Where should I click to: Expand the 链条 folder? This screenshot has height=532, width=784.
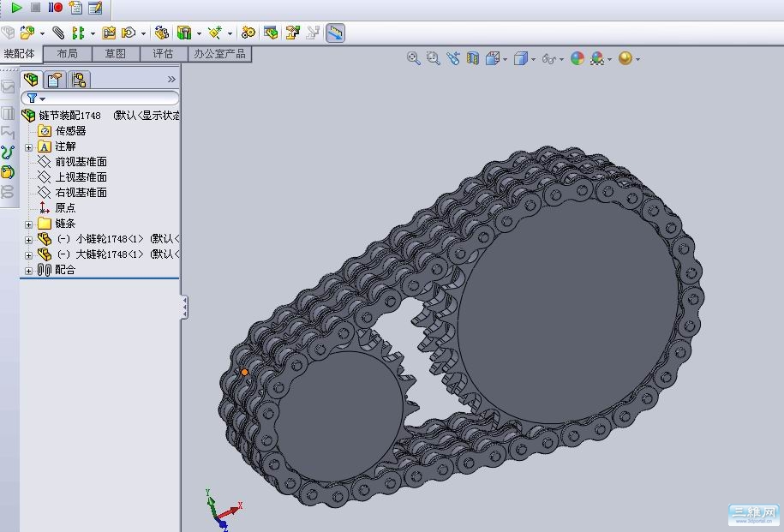(x=28, y=224)
